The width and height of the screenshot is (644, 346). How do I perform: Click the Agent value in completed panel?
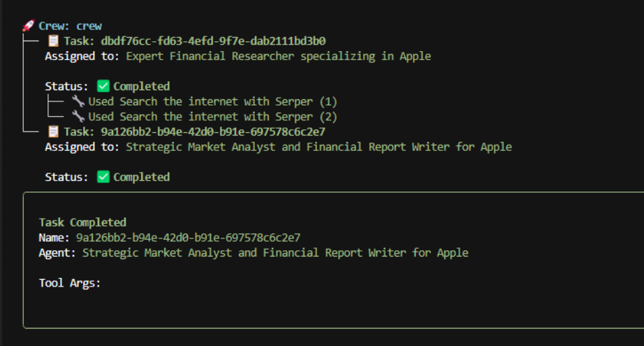pos(275,253)
